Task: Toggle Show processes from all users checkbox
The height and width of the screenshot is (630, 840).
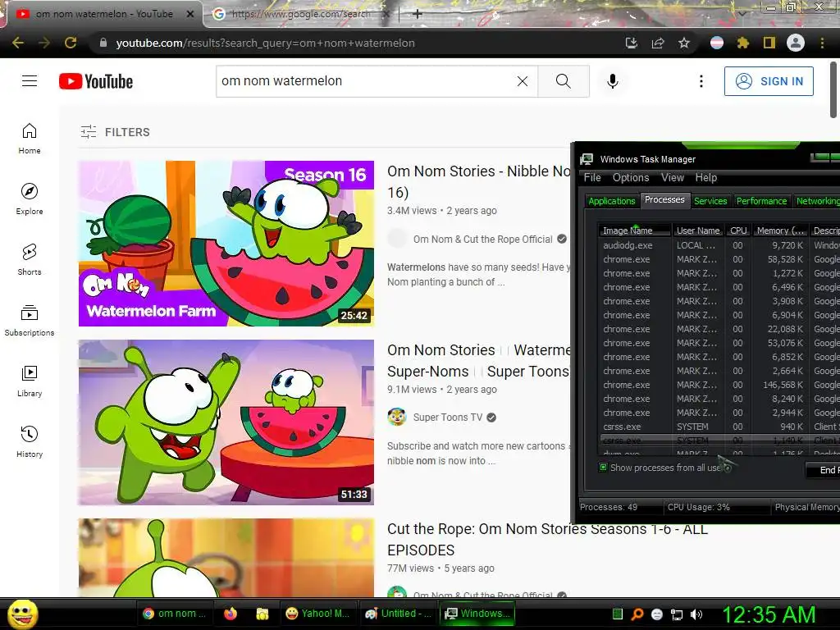Action: point(603,467)
